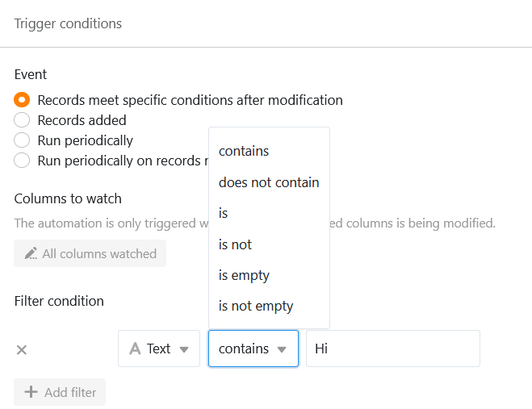Toggle the 'contains' operator dropdown
532x409 pixels.
(x=253, y=348)
